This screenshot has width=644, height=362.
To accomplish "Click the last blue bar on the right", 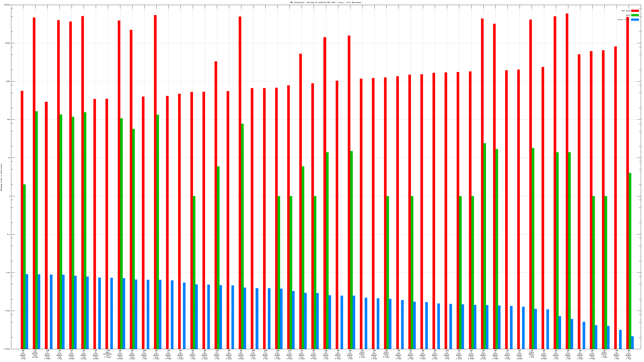I will pyautogui.click(x=633, y=342).
